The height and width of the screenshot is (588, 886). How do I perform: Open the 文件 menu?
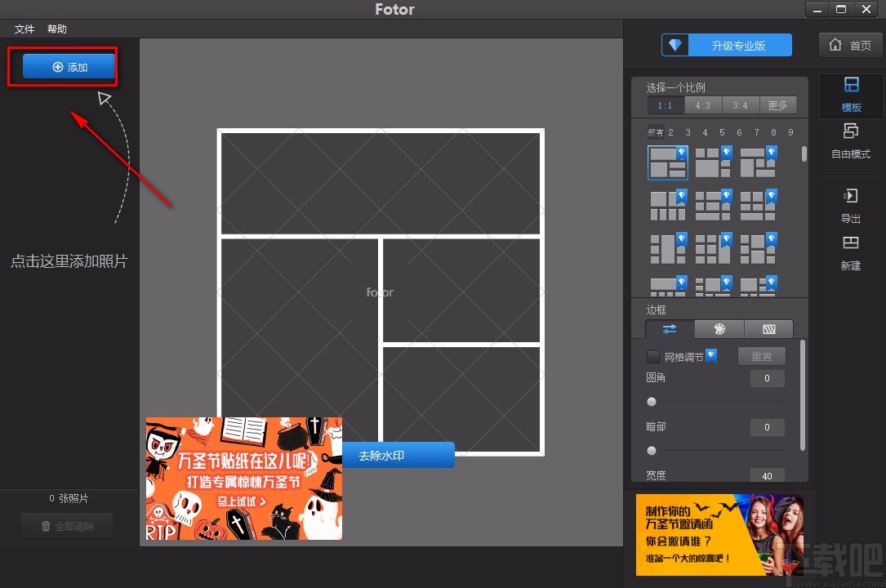(x=24, y=29)
